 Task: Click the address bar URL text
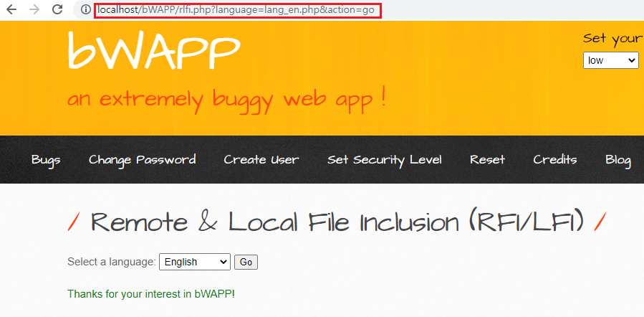[x=236, y=10]
